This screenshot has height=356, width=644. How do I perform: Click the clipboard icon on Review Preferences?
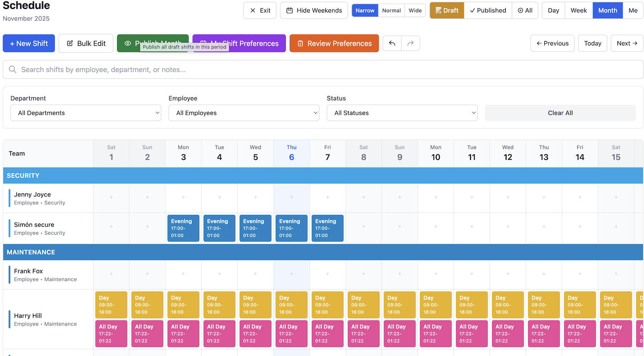[301, 43]
